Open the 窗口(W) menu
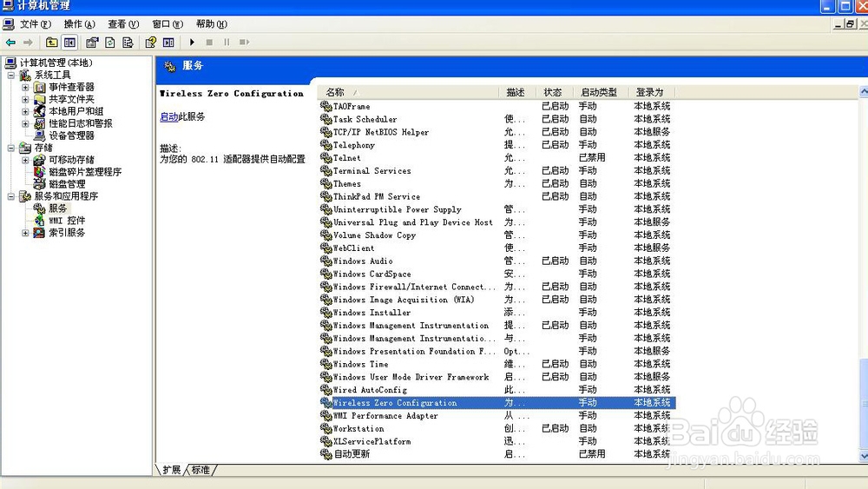 [x=168, y=24]
